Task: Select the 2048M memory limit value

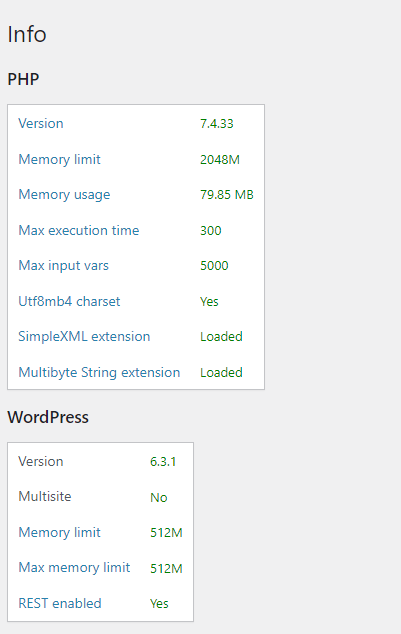Action: pos(220,160)
